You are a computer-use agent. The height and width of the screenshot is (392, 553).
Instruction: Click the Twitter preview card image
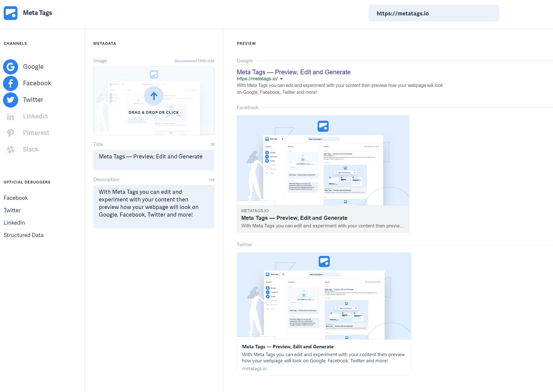pos(324,296)
